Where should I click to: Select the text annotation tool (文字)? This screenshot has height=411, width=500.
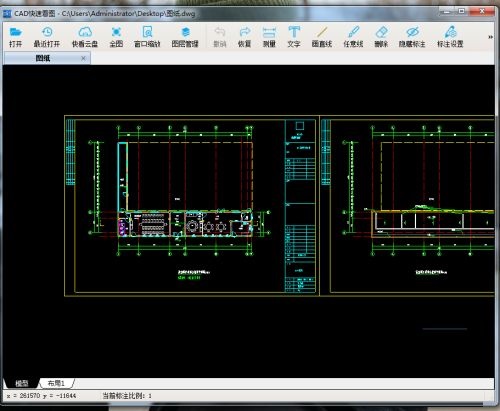pos(294,37)
